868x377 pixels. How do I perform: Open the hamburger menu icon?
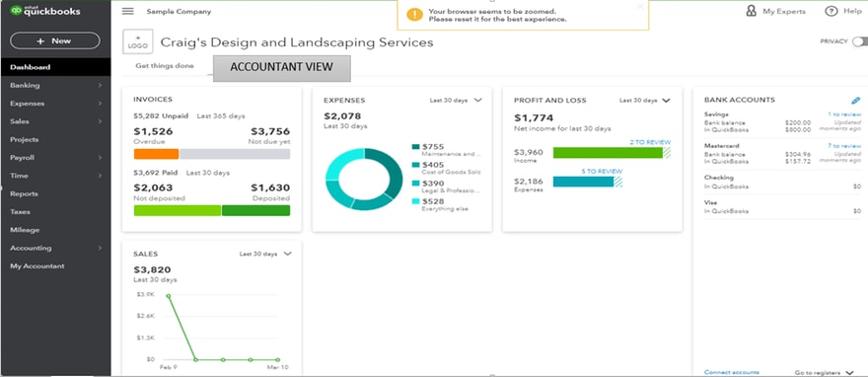click(128, 11)
